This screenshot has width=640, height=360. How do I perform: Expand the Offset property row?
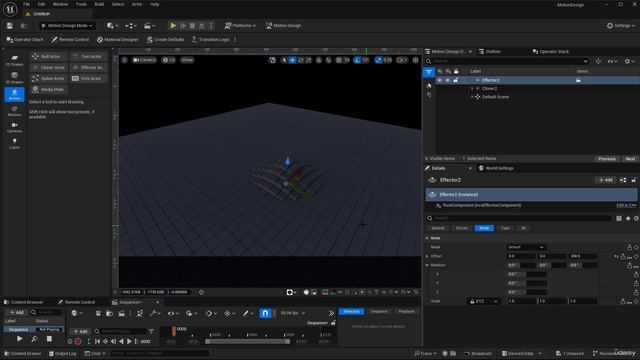coord(427,256)
